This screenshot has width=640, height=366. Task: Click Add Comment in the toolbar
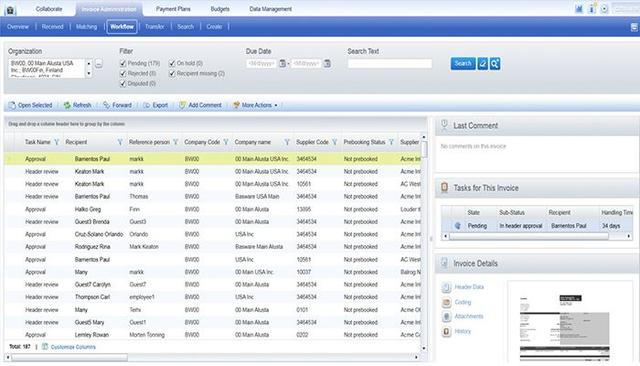200,105
